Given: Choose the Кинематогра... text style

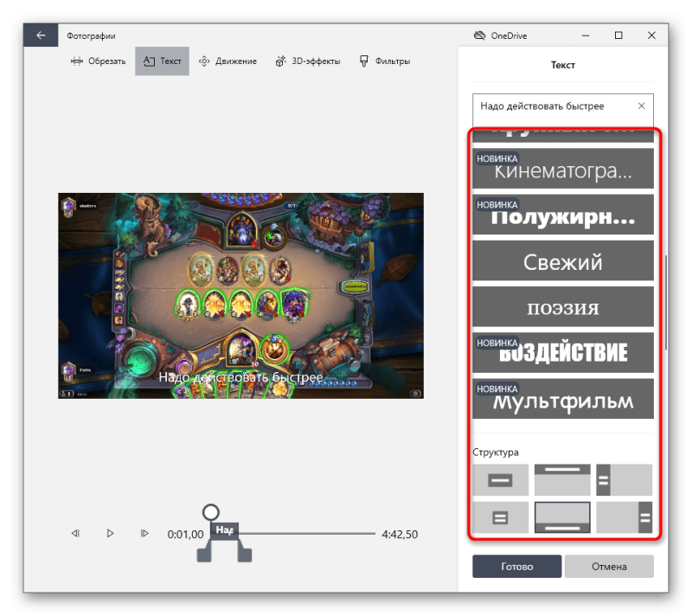Looking at the screenshot, I should pyautogui.click(x=563, y=169).
